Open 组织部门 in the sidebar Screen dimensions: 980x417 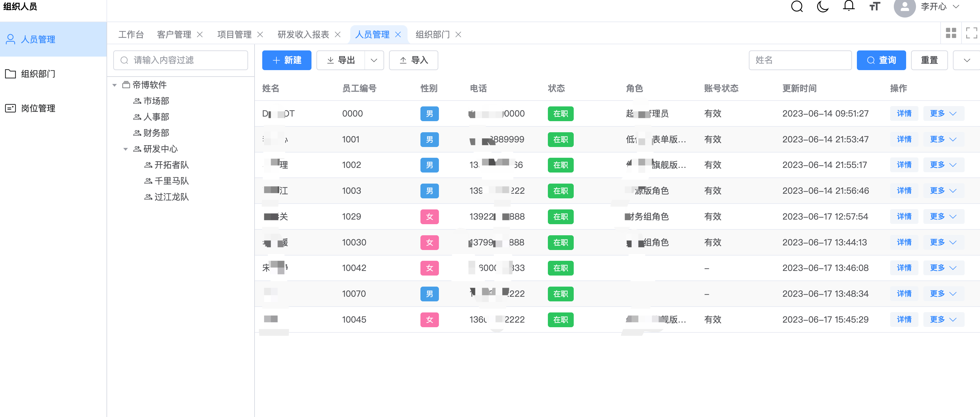(53, 74)
